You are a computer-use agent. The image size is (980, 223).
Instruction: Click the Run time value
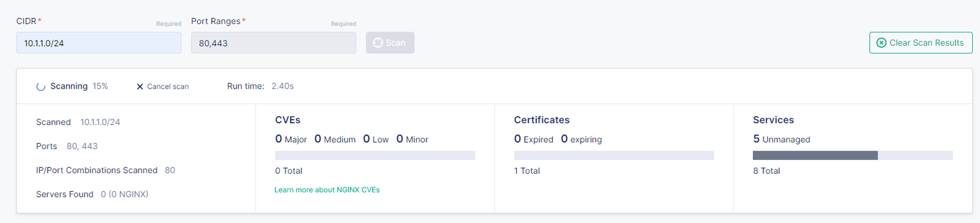point(282,86)
